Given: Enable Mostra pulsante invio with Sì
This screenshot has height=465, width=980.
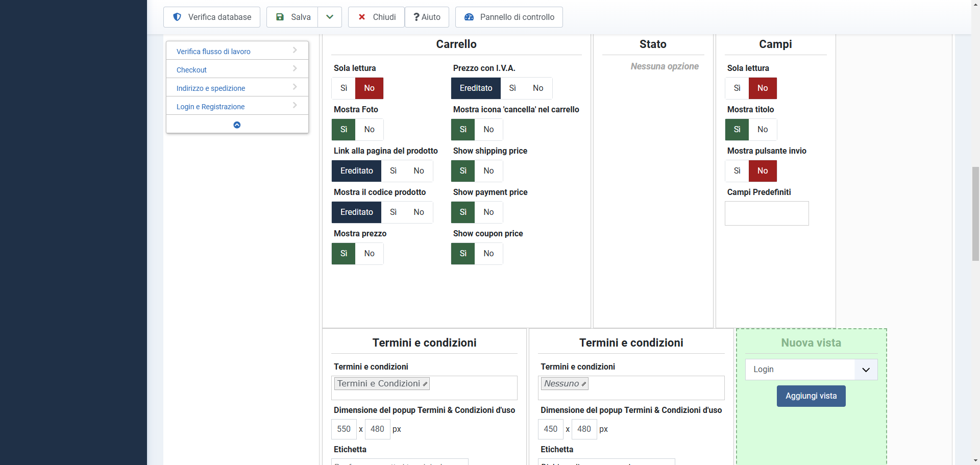Looking at the screenshot, I should [737, 171].
